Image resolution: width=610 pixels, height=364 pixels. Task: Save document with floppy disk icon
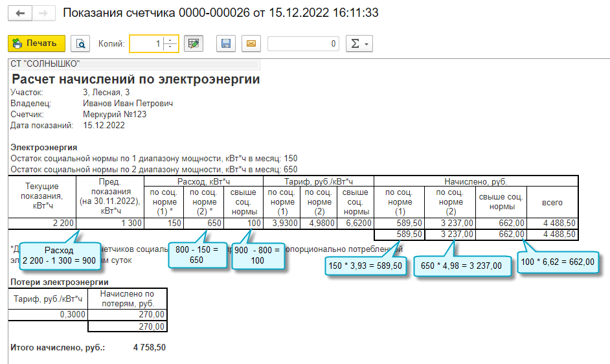click(225, 43)
